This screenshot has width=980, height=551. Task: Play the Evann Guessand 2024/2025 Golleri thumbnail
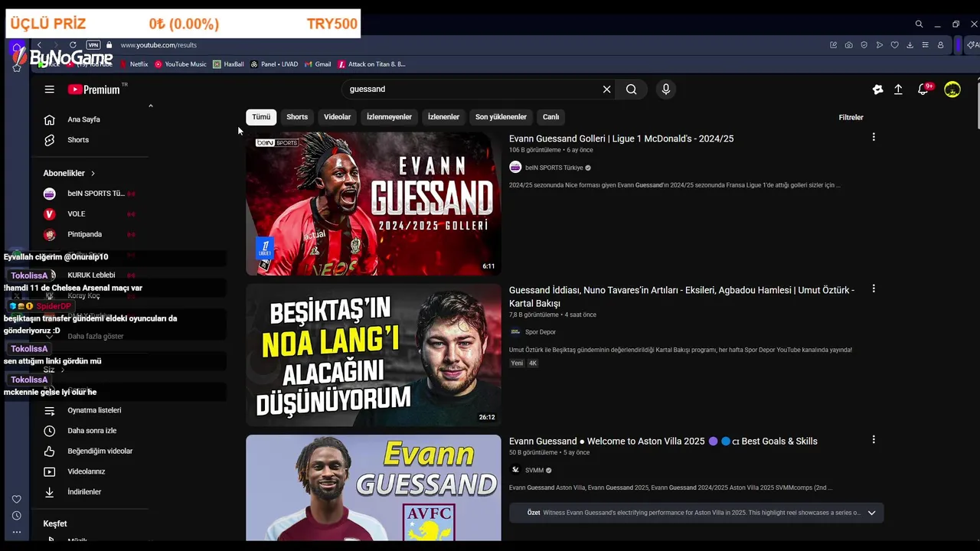coord(374,204)
